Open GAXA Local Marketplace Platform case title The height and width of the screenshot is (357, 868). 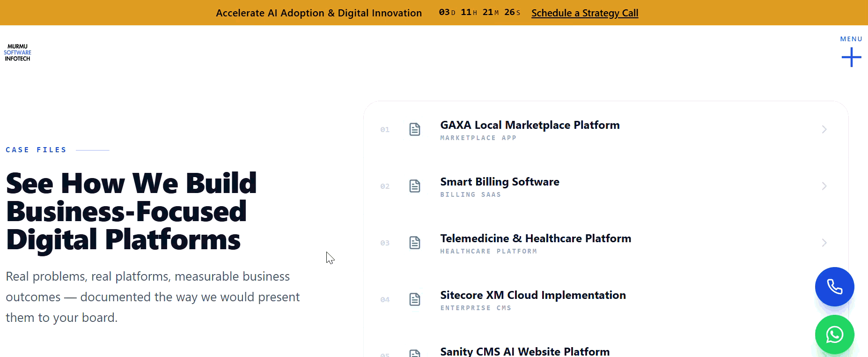pos(530,125)
